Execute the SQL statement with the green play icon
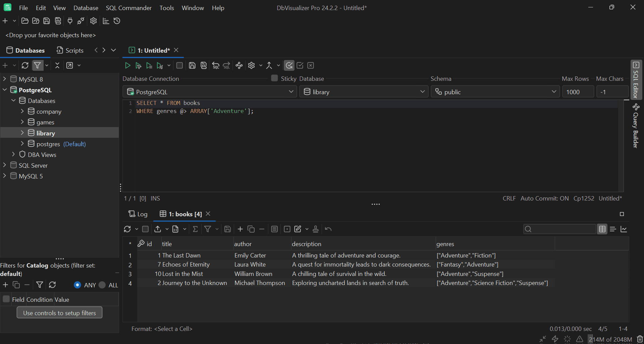Image resolution: width=644 pixels, height=344 pixels. pos(127,65)
